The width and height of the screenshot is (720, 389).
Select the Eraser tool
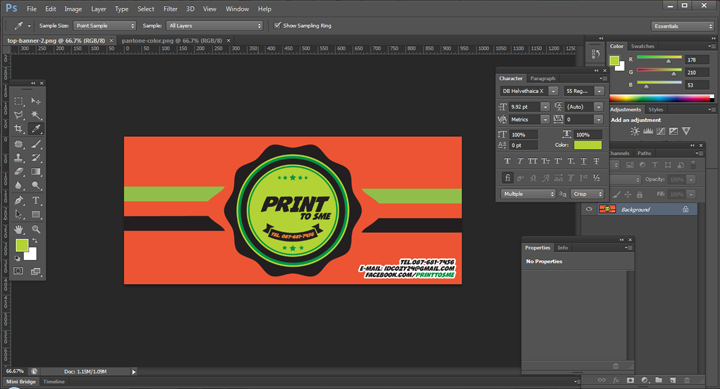18,171
